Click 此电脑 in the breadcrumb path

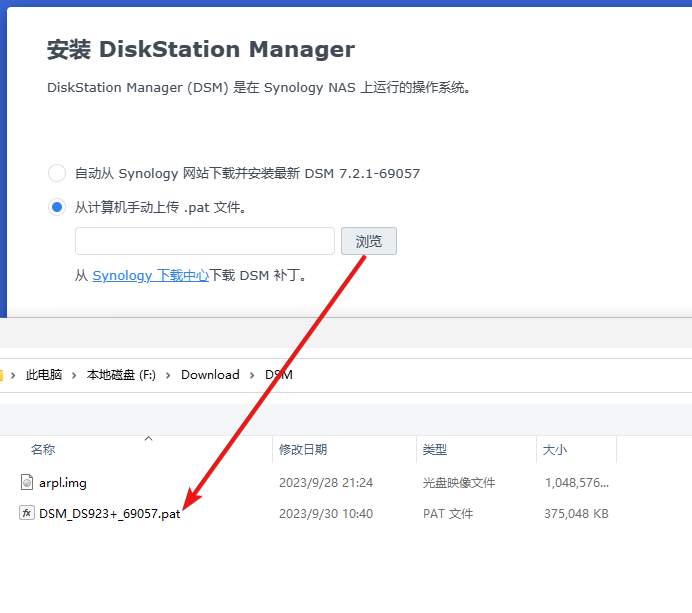(44, 375)
